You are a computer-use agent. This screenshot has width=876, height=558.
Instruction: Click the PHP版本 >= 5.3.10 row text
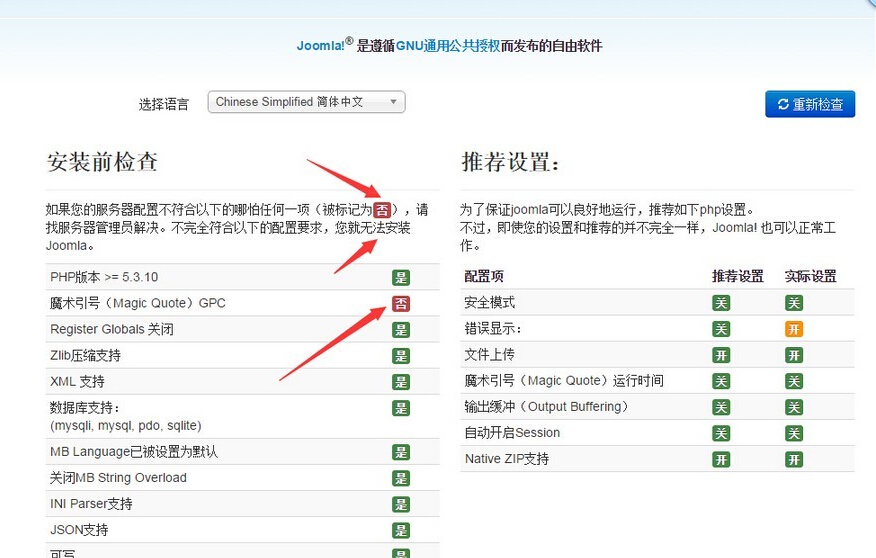[x=104, y=277]
